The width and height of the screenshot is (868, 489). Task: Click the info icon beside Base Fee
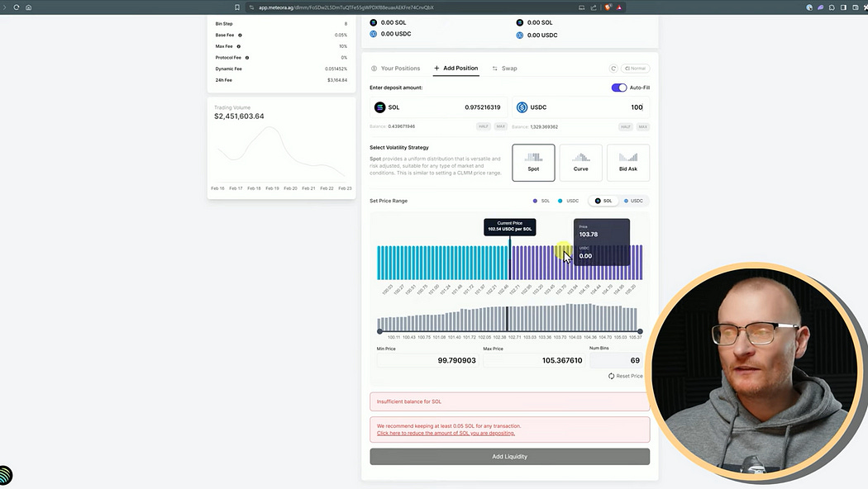(240, 35)
